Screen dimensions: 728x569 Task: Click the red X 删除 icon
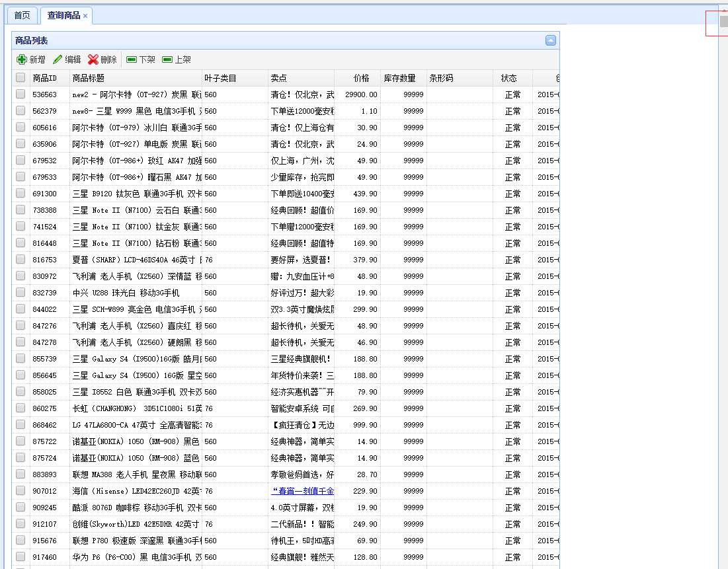coord(93,59)
